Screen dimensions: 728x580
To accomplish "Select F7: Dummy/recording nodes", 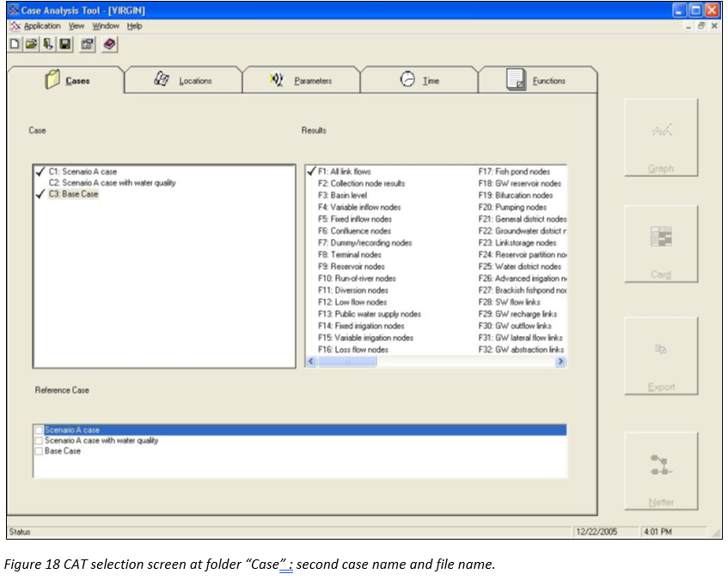I will point(365,242).
